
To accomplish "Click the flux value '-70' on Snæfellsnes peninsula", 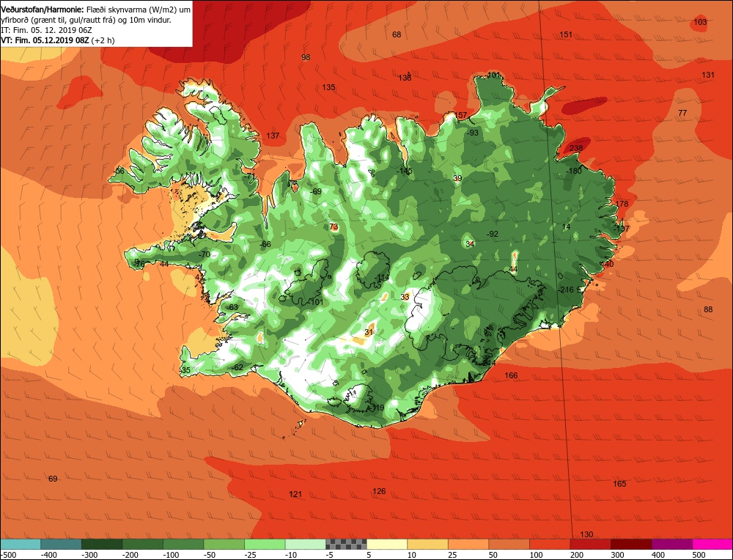I will 204,255.
